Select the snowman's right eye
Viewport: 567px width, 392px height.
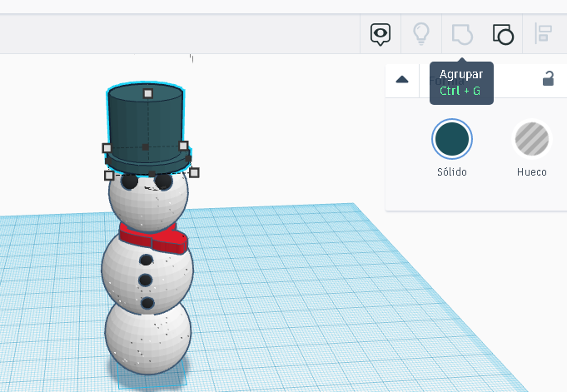163,182
